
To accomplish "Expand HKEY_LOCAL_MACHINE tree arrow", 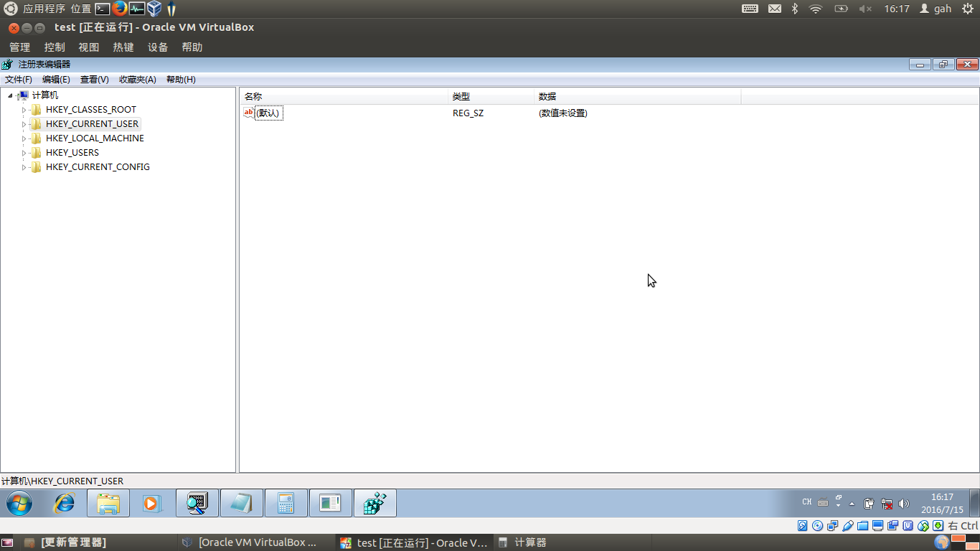I will [24, 138].
